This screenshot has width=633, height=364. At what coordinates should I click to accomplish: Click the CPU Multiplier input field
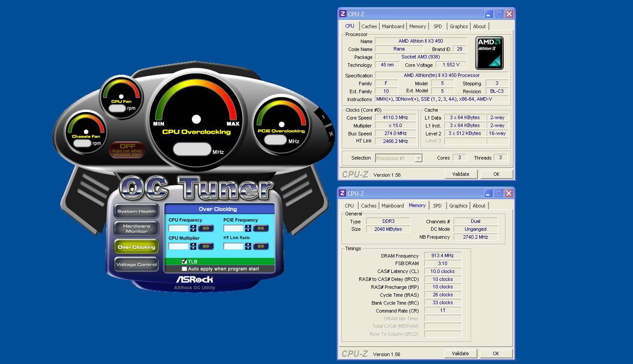pyautogui.click(x=179, y=246)
